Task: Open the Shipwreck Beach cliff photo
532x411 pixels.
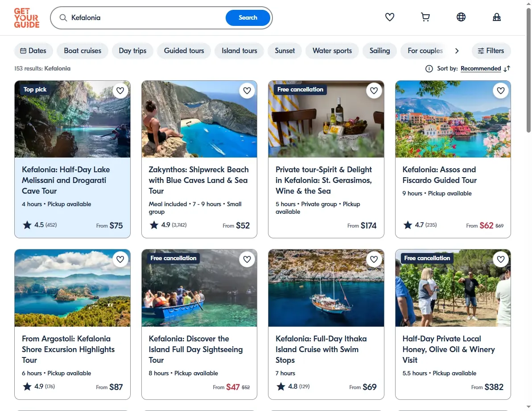Action: 199,119
